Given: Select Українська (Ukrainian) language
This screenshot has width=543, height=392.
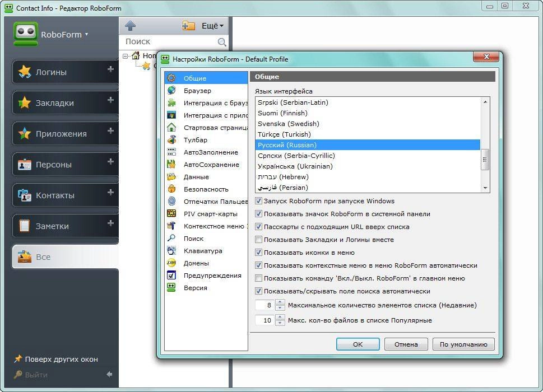Looking at the screenshot, I should click(x=368, y=166).
